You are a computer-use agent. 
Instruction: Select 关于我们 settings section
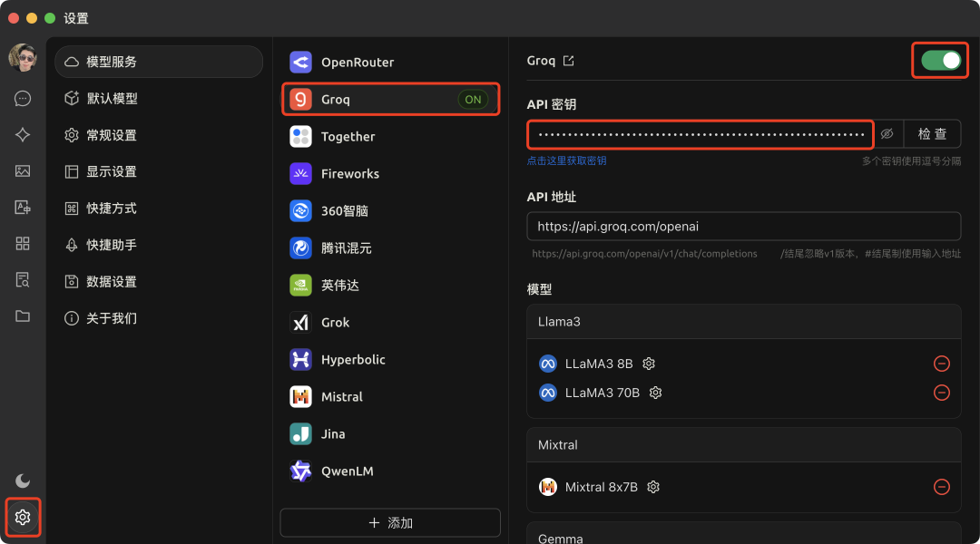(x=159, y=318)
